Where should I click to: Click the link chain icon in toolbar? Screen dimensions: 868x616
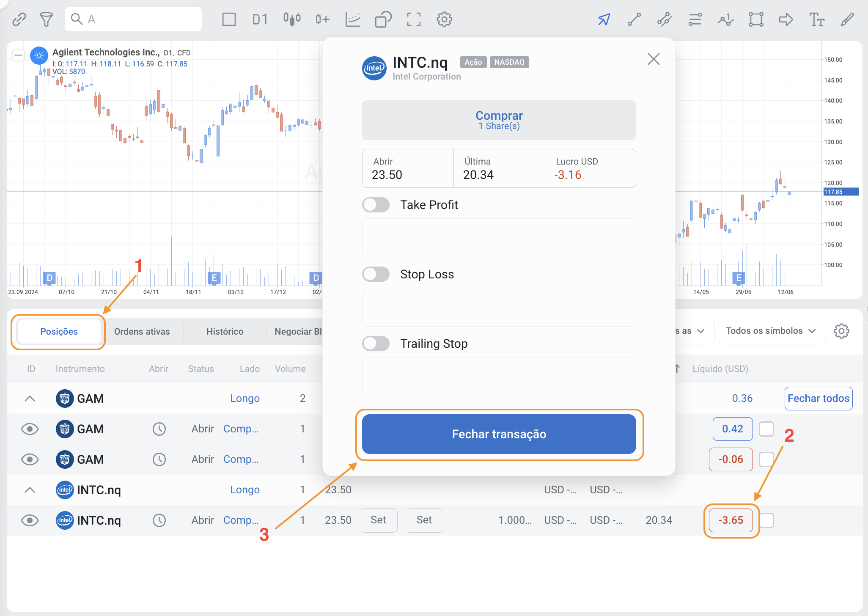19,19
